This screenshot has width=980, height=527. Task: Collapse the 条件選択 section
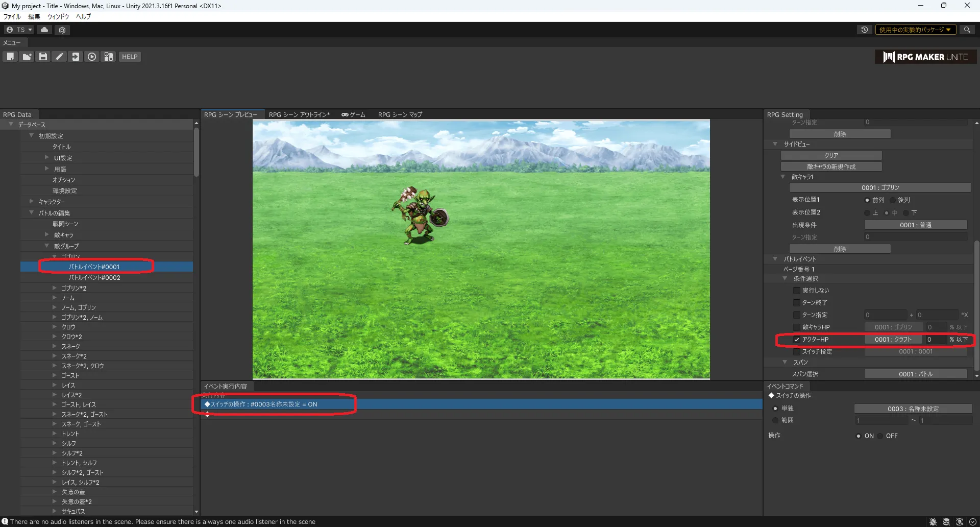[x=785, y=278]
